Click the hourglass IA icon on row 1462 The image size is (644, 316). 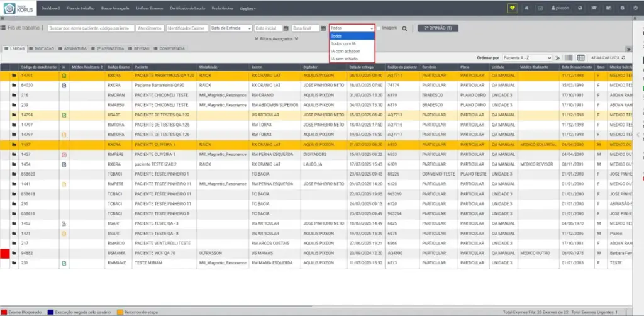[64, 224]
